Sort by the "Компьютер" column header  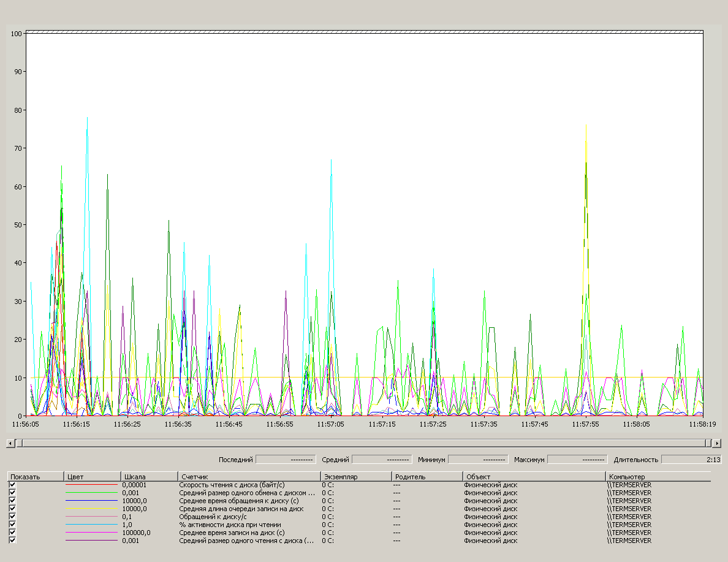tap(658, 477)
